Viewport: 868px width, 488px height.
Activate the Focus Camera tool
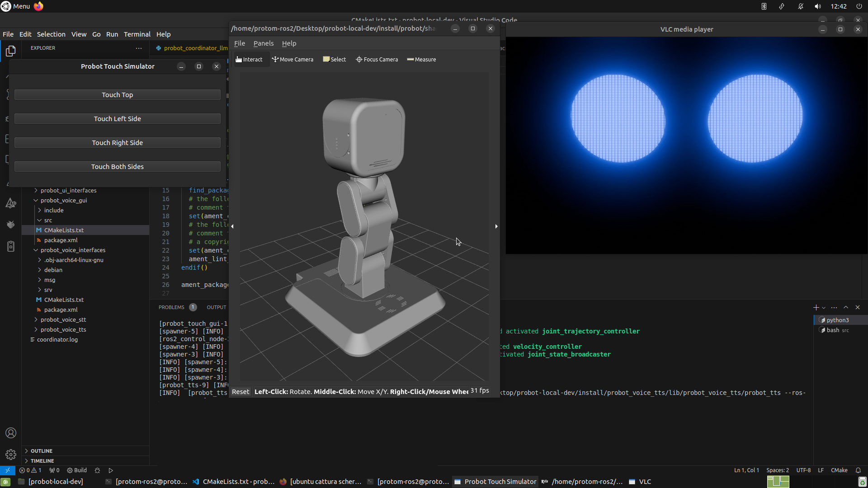[x=377, y=59]
